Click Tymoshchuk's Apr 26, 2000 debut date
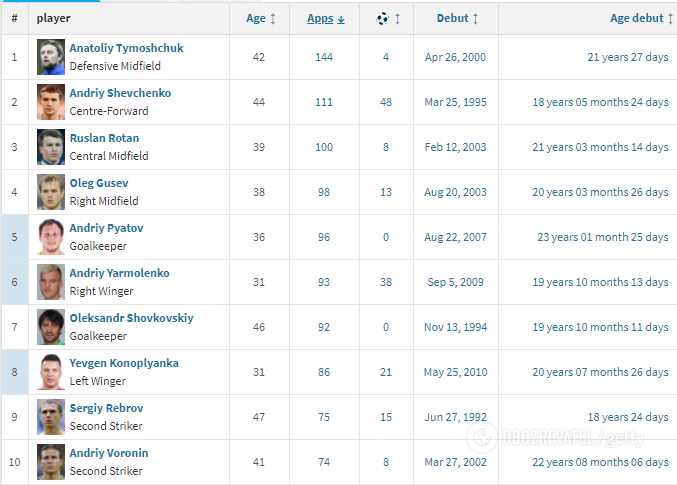This screenshot has height=485, width=677. click(x=455, y=57)
